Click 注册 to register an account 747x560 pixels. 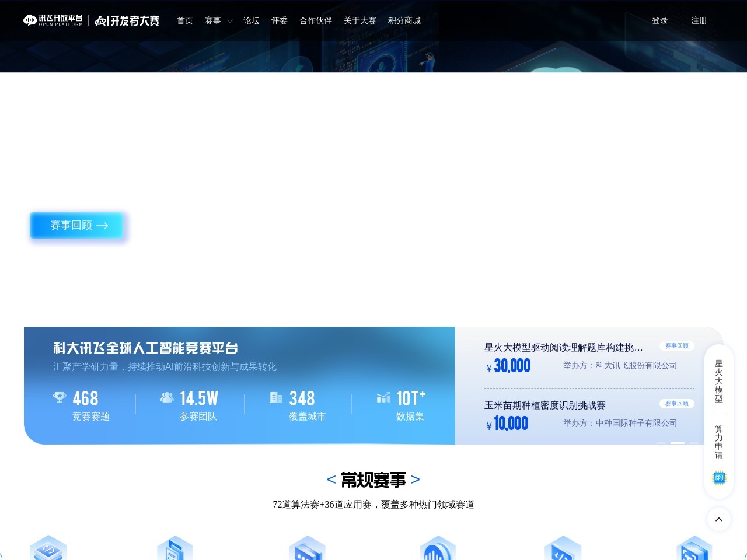click(x=698, y=20)
